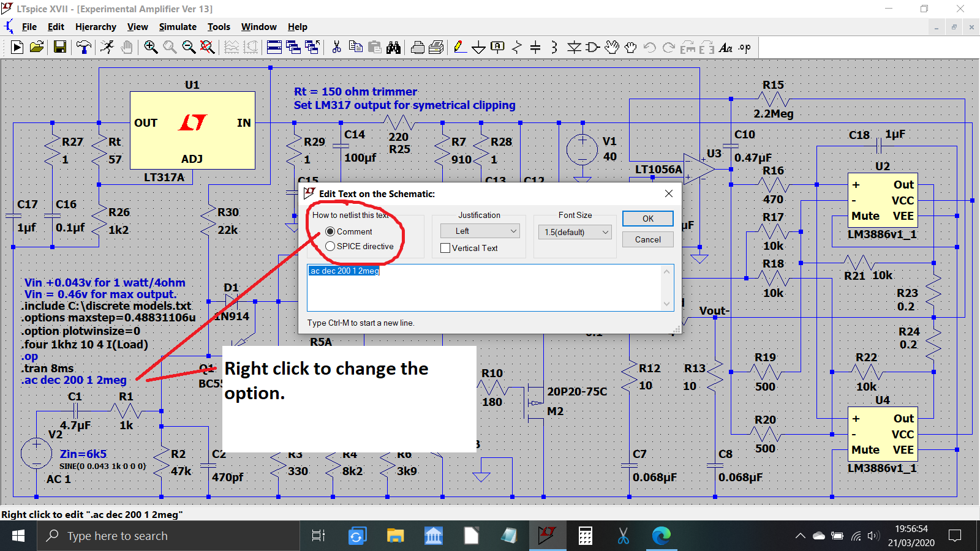Open the View menu
Viewport: 980px width, 551px height.
coord(137,27)
